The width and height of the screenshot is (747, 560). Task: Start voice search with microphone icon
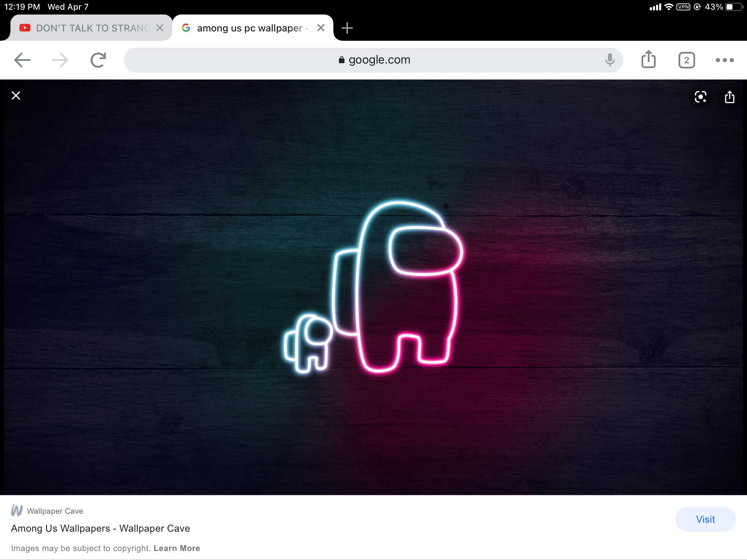point(610,60)
